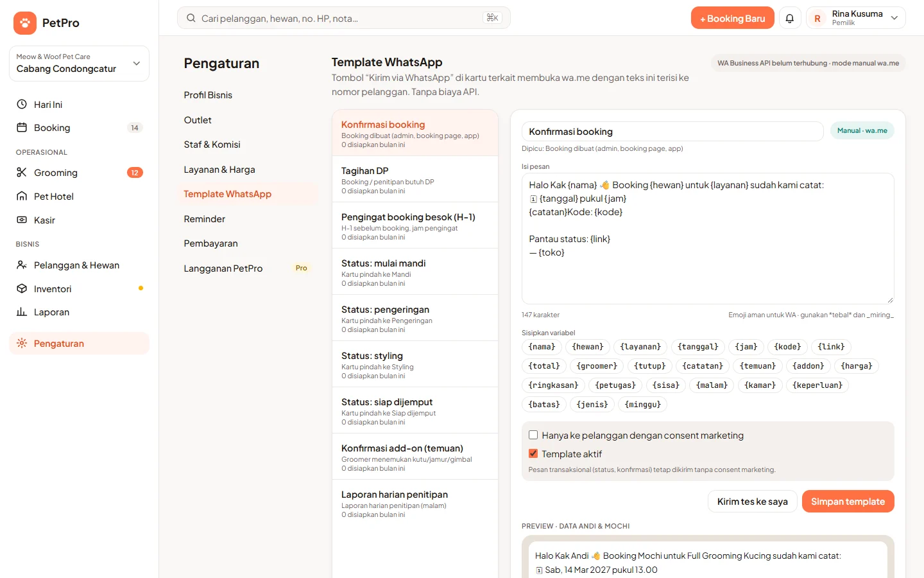Click Simpan template button
Image resolution: width=924 pixels, height=578 pixels.
(848, 502)
